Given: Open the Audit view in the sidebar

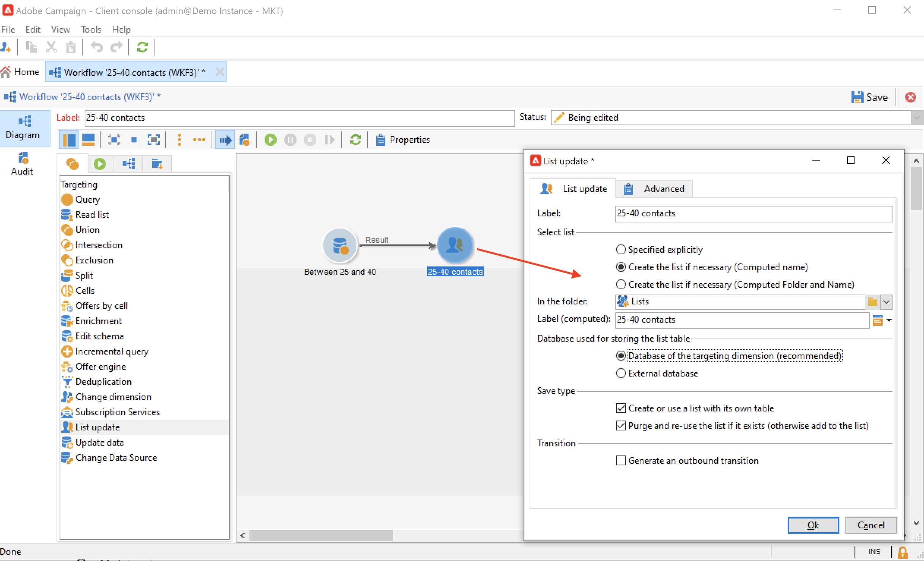Looking at the screenshot, I should 22,164.
